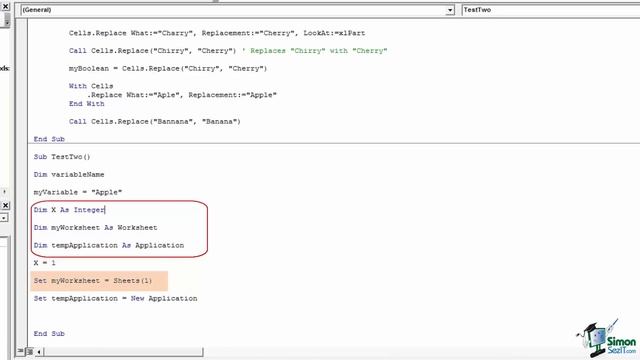This screenshot has width=640, height=360.
Task: Click the 'End Sub' closing TestTwo
Action: click(49, 333)
